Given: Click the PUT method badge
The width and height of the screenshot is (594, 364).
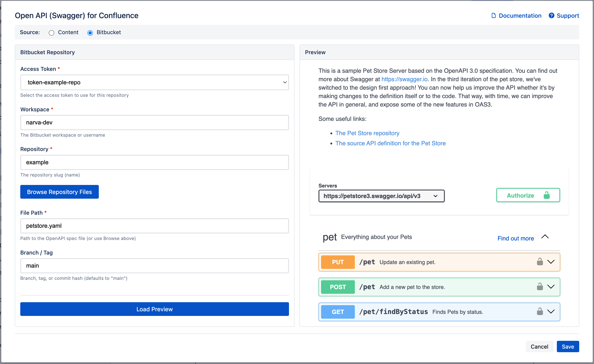Looking at the screenshot, I should (x=338, y=262).
